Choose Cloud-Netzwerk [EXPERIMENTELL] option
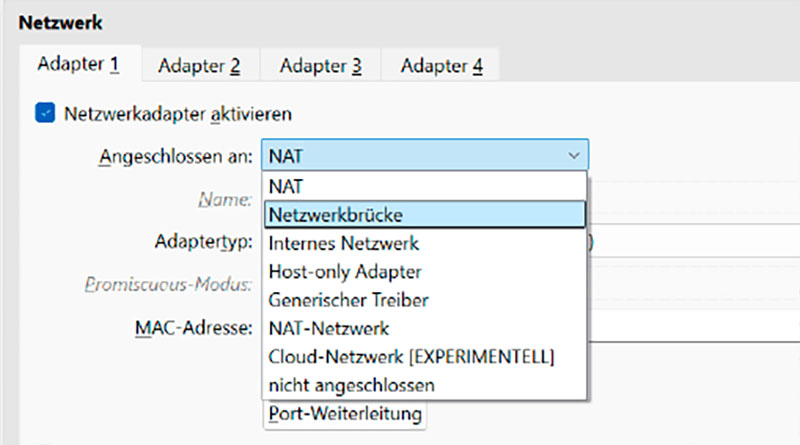800x445 pixels. point(424,357)
